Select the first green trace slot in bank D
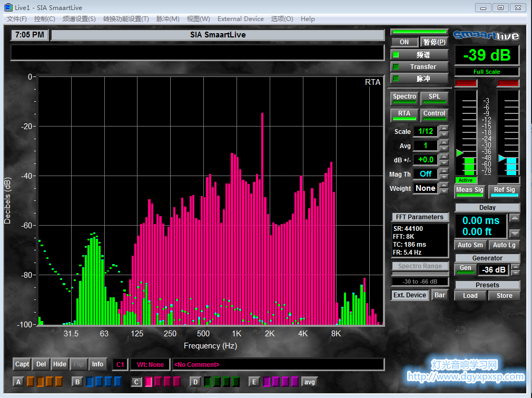The image size is (532, 398). click(208, 382)
